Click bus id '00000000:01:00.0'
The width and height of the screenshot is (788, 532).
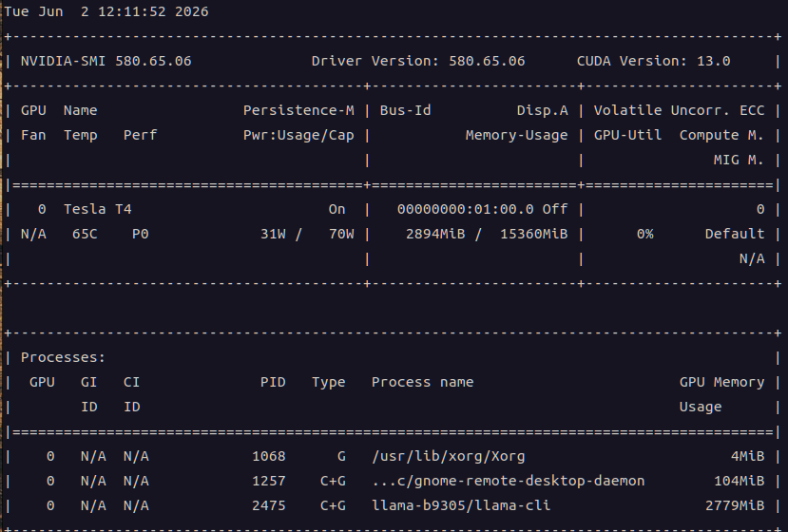pos(466,210)
